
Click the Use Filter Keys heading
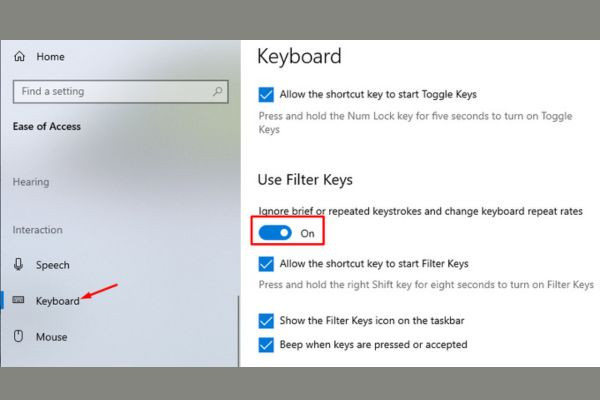pos(305,180)
